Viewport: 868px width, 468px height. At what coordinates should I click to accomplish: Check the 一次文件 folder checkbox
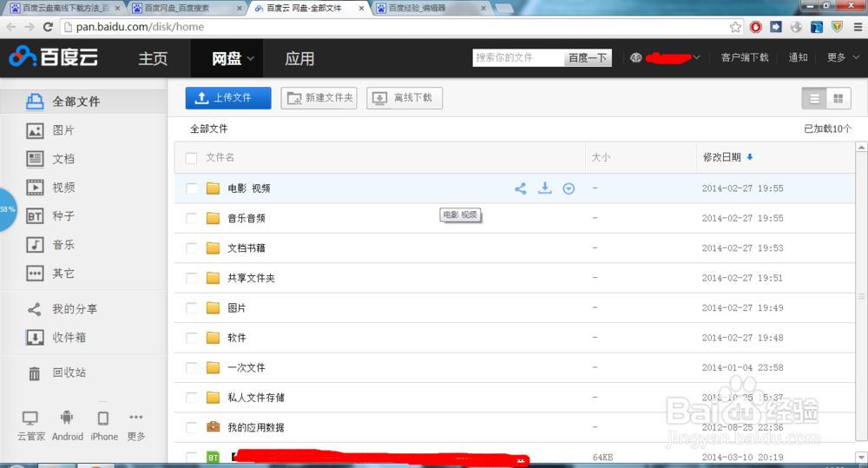coord(192,368)
